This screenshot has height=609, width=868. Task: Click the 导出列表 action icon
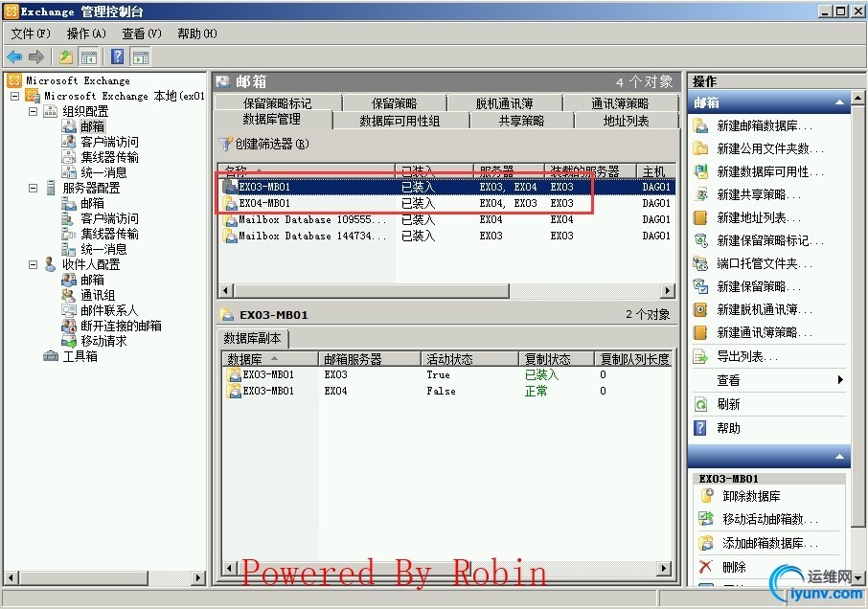(701, 357)
